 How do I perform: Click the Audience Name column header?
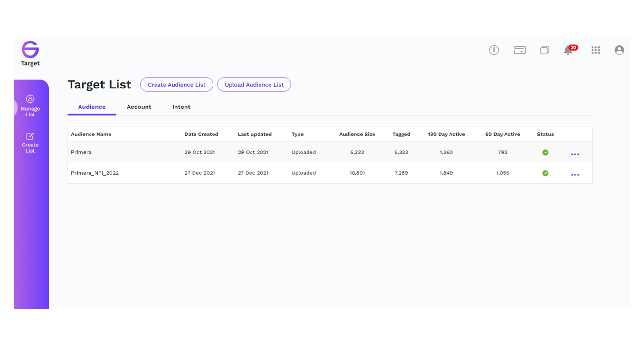pos(91,134)
